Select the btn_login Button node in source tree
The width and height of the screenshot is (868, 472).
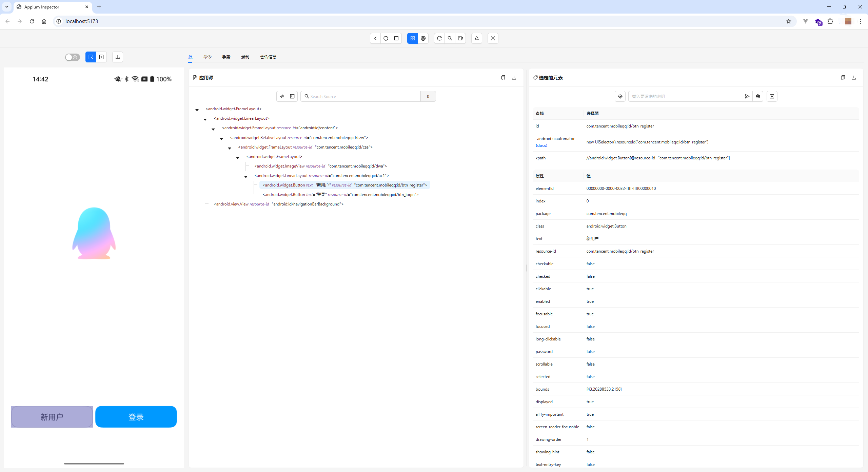click(x=340, y=195)
